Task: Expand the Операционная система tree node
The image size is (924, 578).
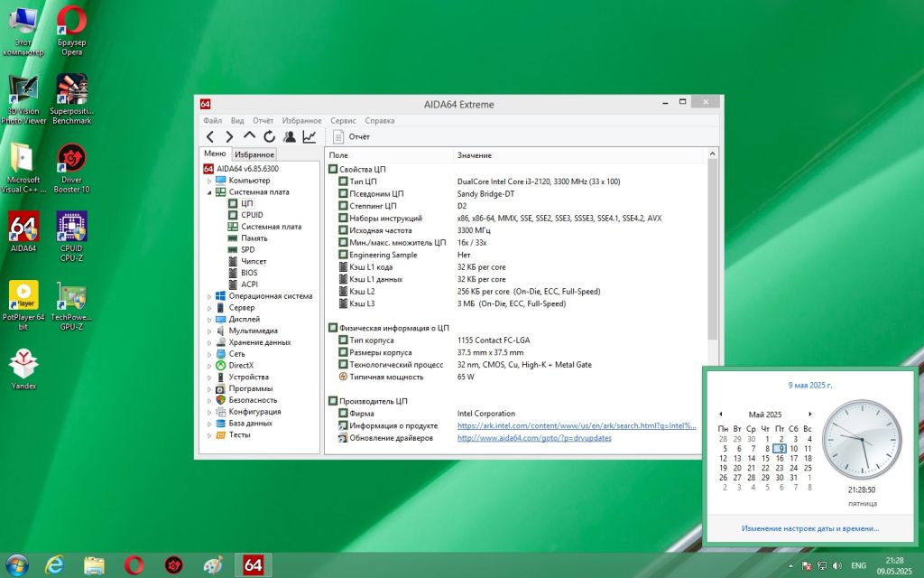Action: point(209,296)
